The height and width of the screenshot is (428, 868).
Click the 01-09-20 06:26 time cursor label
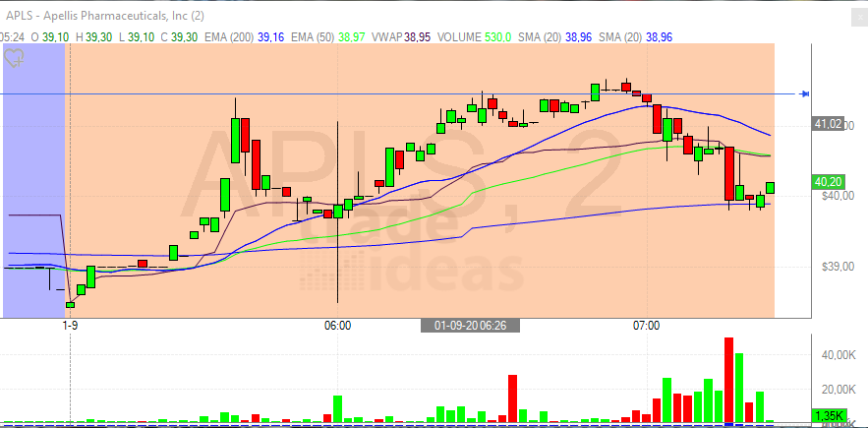(x=470, y=326)
